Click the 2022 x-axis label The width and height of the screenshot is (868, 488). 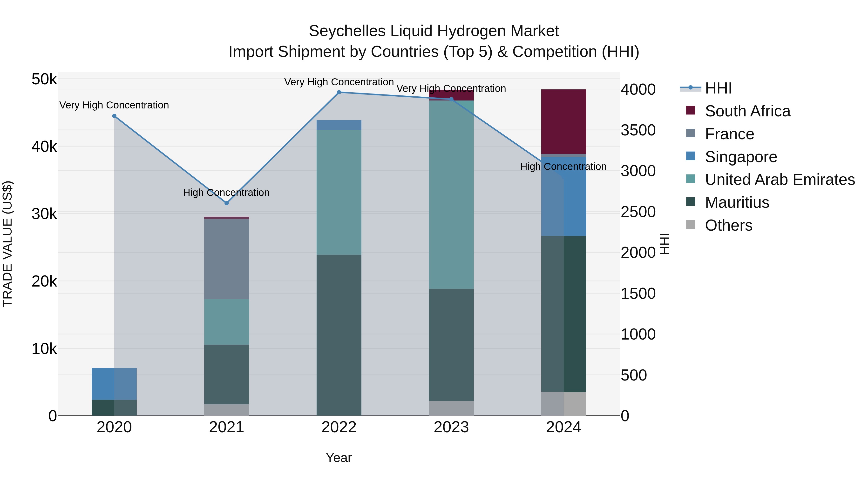(339, 427)
